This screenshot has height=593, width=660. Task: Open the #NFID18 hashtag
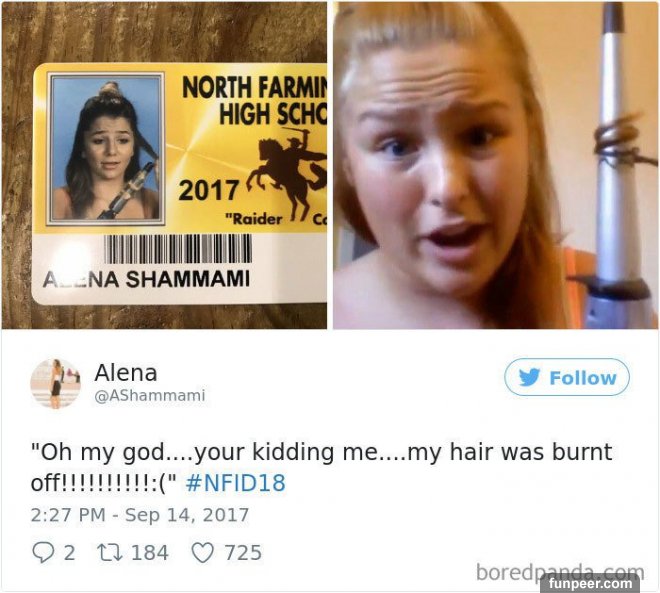pyautogui.click(x=235, y=483)
